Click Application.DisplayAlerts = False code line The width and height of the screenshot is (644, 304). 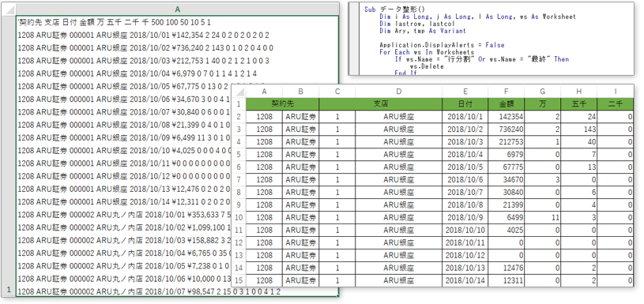coord(442,45)
